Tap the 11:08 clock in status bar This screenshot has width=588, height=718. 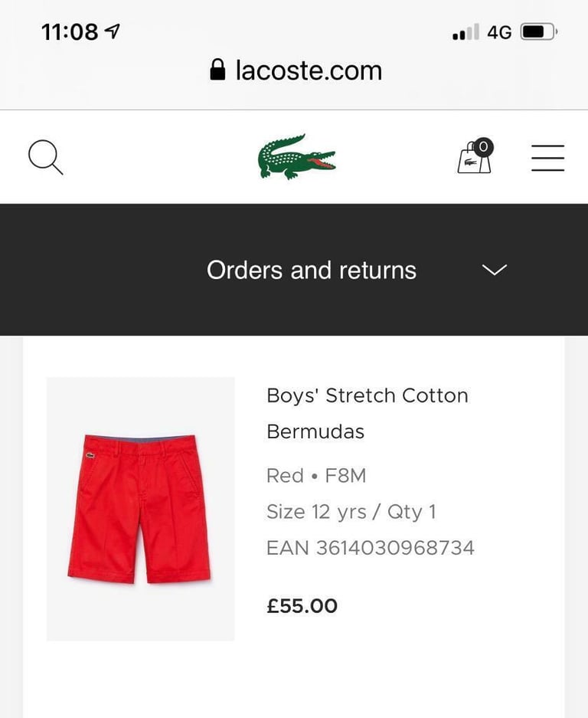70,32
